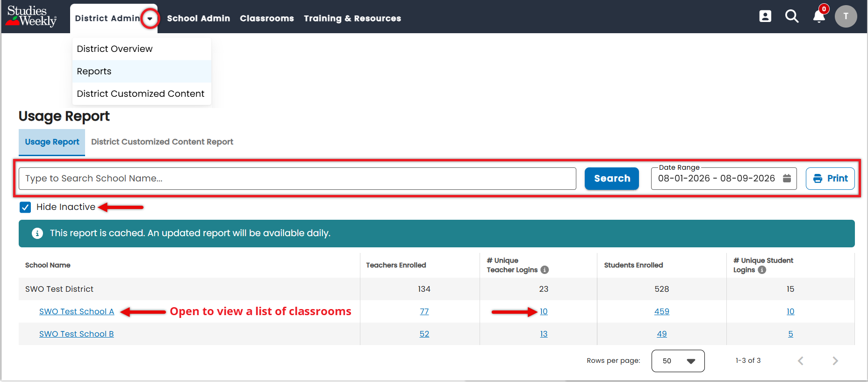The height and width of the screenshot is (382, 868).
Task: Click the District Admin menu label
Action: [108, 18]
